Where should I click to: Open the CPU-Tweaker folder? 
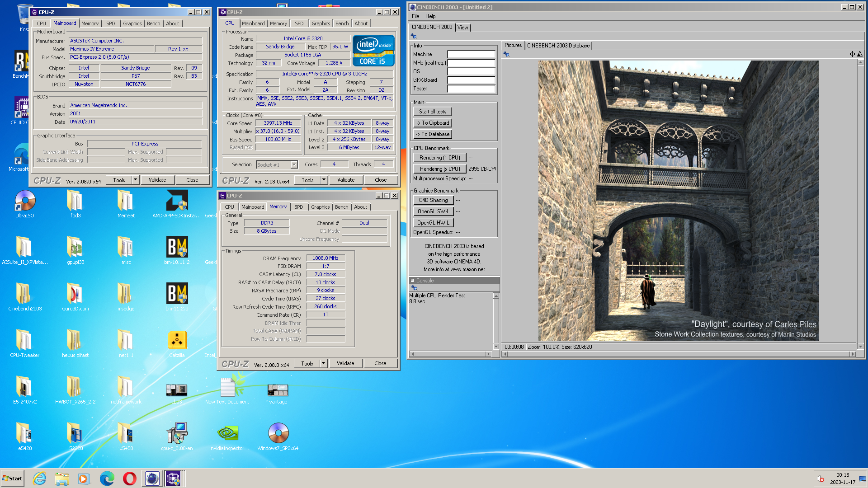pos(25,344)
